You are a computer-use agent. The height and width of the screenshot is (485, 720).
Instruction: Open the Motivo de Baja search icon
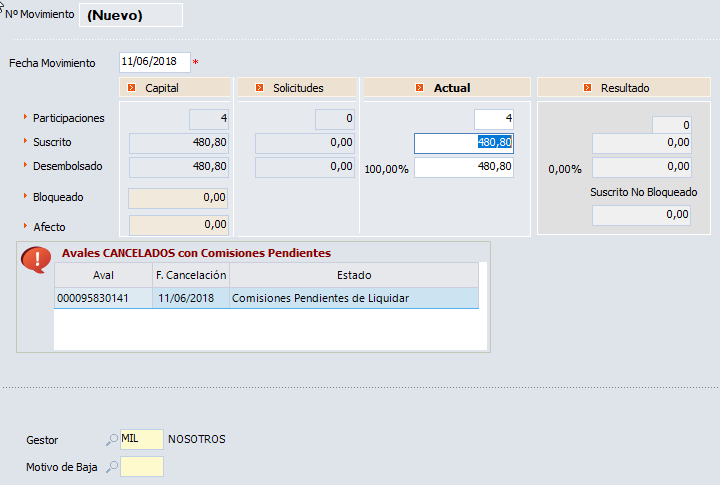pyautogui.click(x=111, y=467)
